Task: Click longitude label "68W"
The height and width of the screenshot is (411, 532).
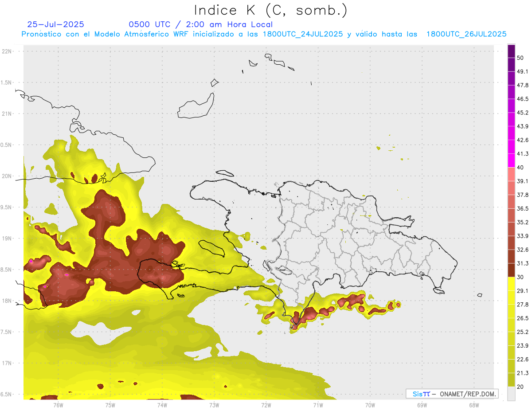Action: (x=474, y=405)
